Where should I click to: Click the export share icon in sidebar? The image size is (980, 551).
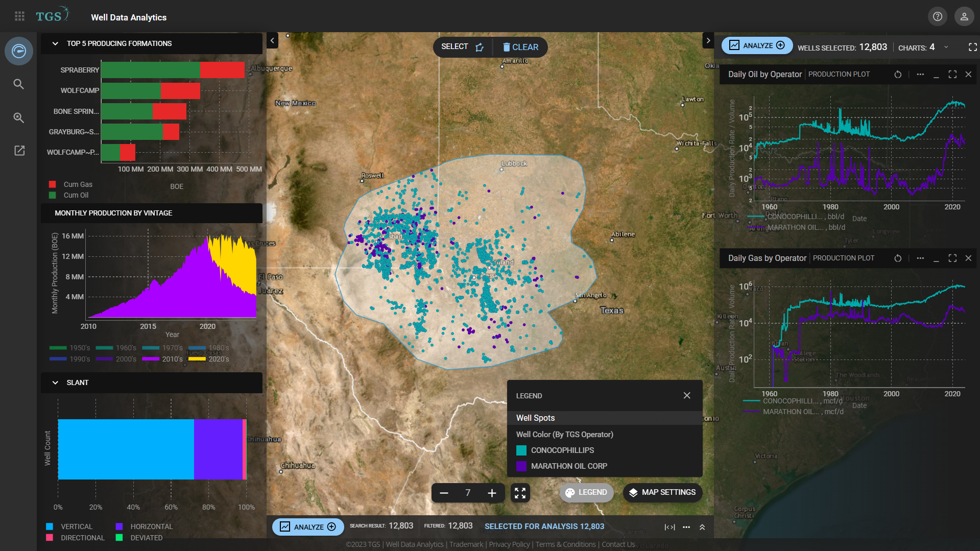[x=19, y=151]
